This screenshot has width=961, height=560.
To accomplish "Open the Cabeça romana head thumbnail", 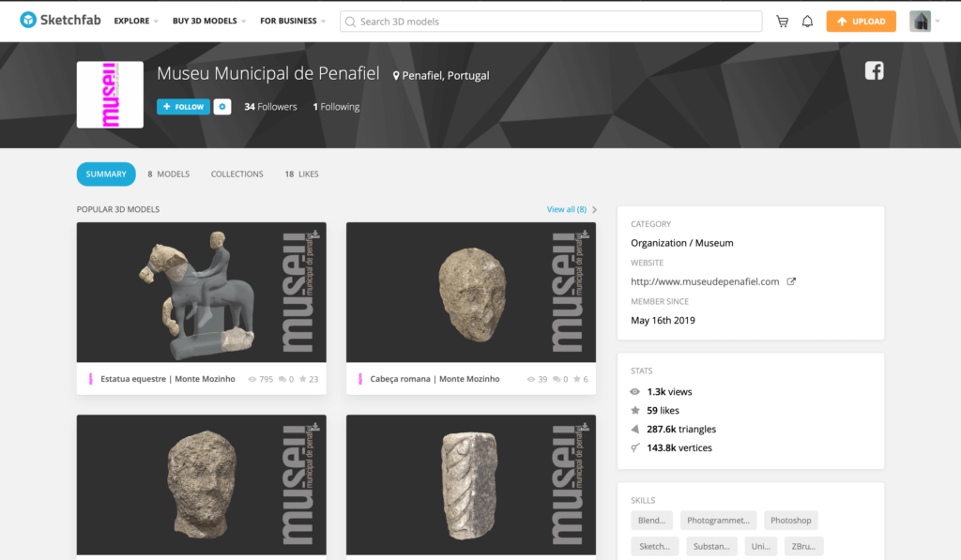I will [x=471, y=293].
